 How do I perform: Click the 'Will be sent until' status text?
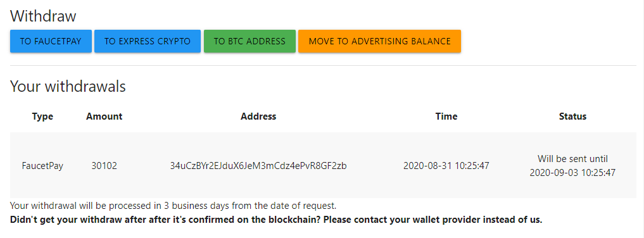572,159
